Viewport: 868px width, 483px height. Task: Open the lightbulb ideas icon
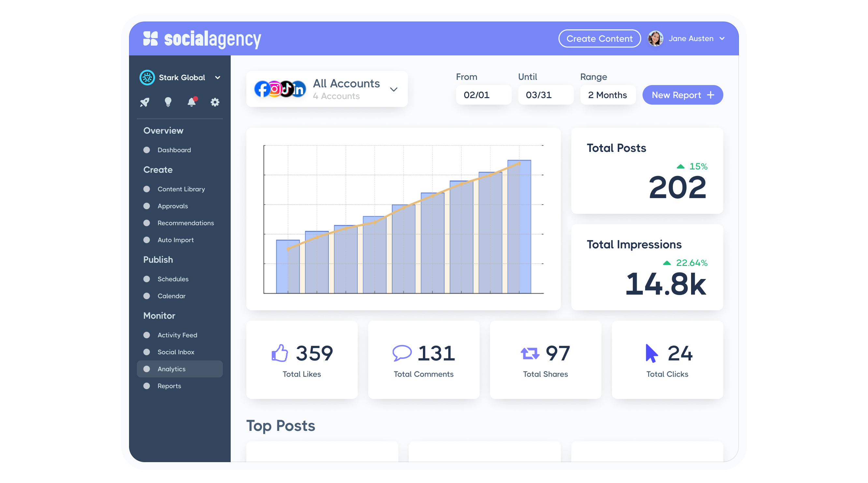click(168, 102)
